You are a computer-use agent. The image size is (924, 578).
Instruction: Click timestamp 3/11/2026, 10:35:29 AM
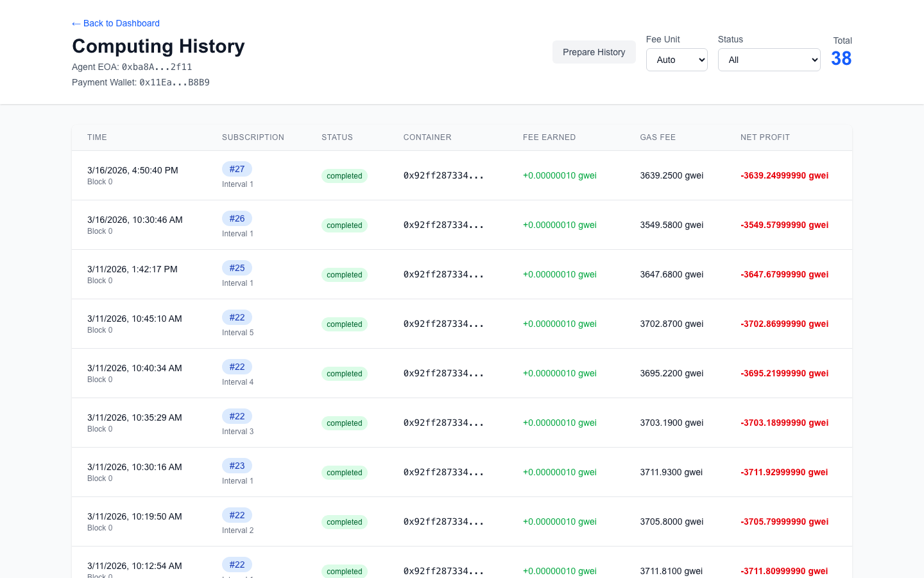(135, 417)
